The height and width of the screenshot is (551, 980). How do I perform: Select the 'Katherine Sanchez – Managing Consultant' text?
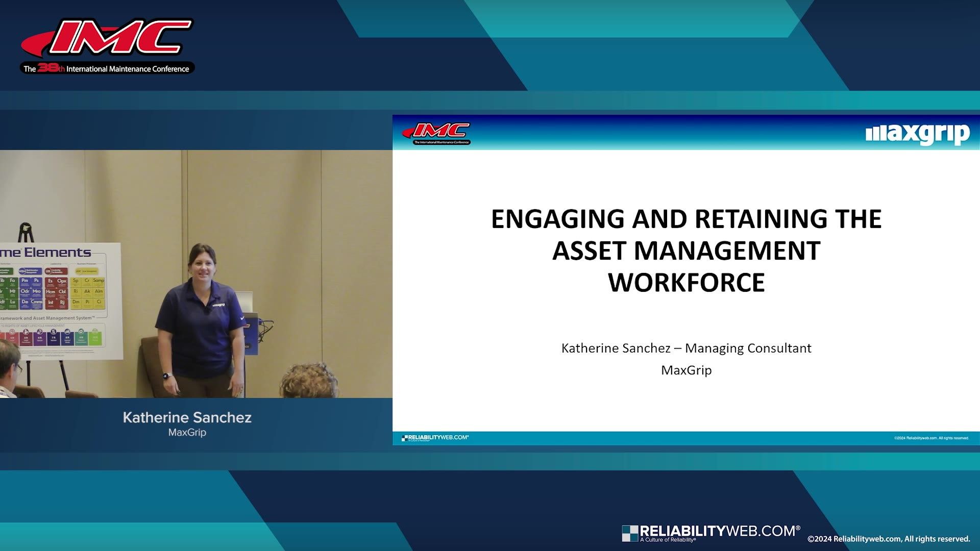[686, 348]
